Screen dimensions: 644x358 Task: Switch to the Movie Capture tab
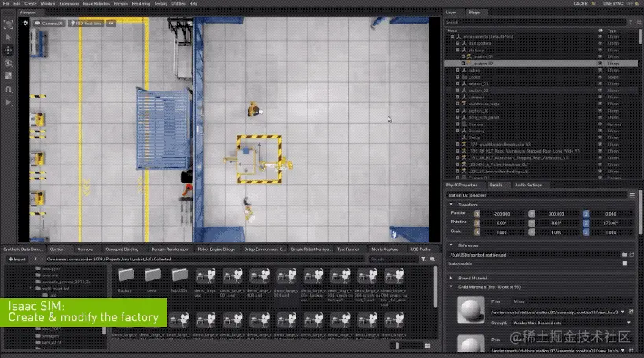click(385, 249)
